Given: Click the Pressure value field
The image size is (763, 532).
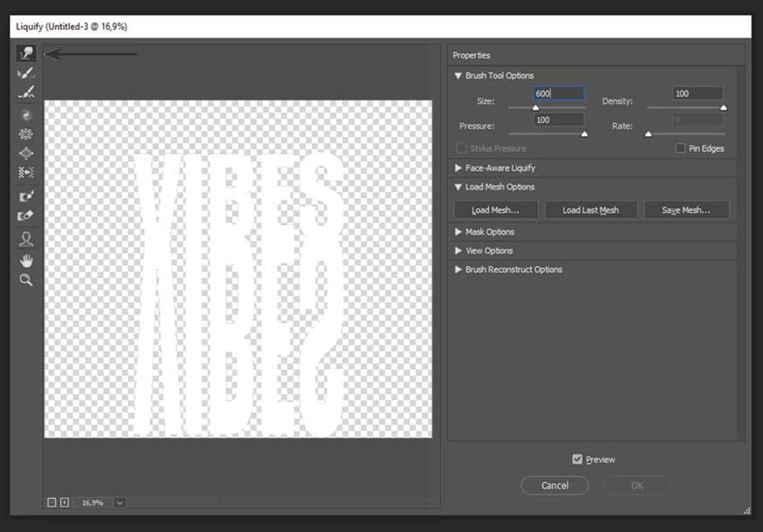Looking at the screenshot, I should click(x=559, y=119).
